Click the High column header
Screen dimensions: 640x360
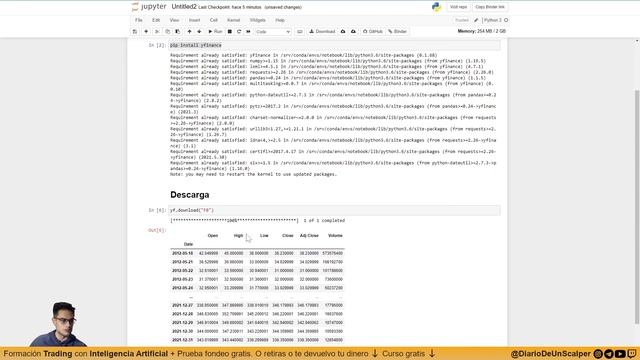pyautogui.click(x=238, y=236)
